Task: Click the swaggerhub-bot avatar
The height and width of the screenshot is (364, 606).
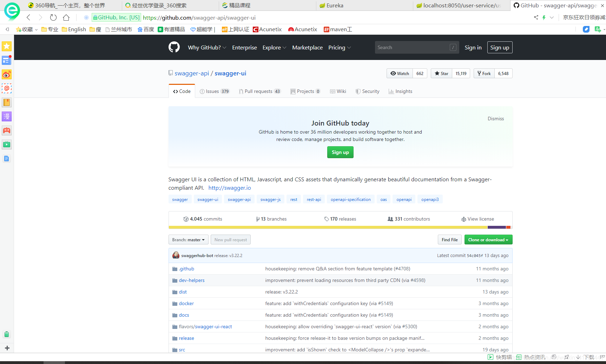Action: tap(176, 255)
